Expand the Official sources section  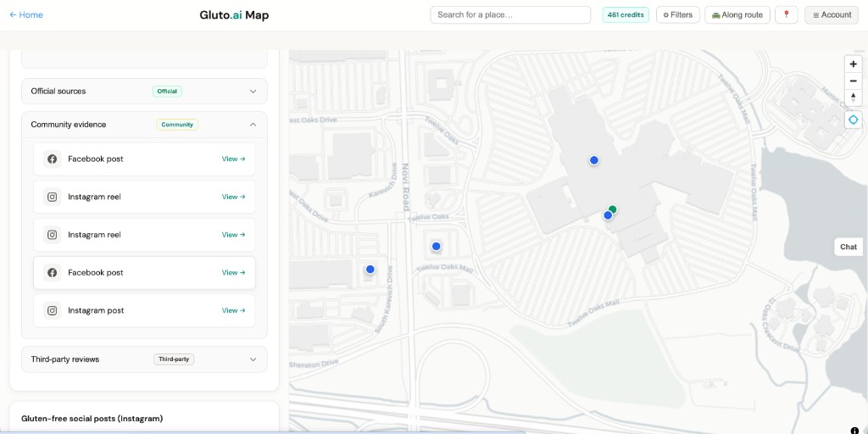click(x=144, y=92)
